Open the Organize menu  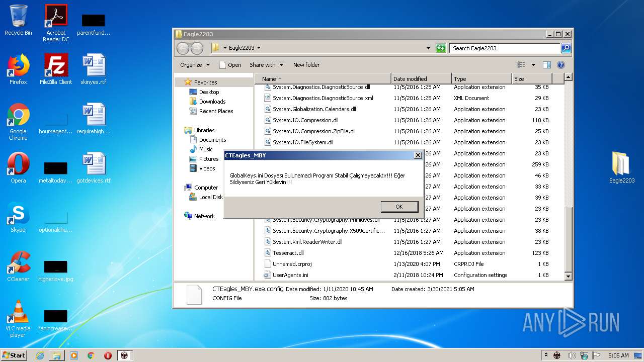(195, 65)
